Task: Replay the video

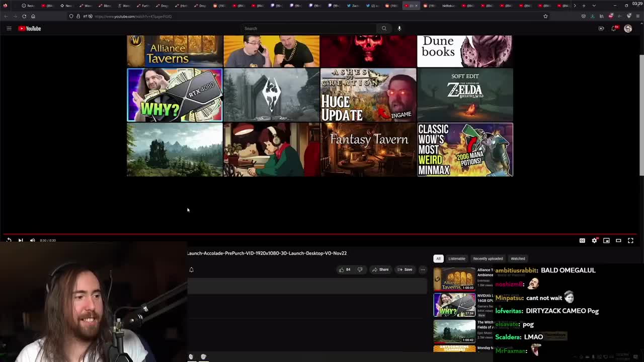Action: (x=9, y=240)
